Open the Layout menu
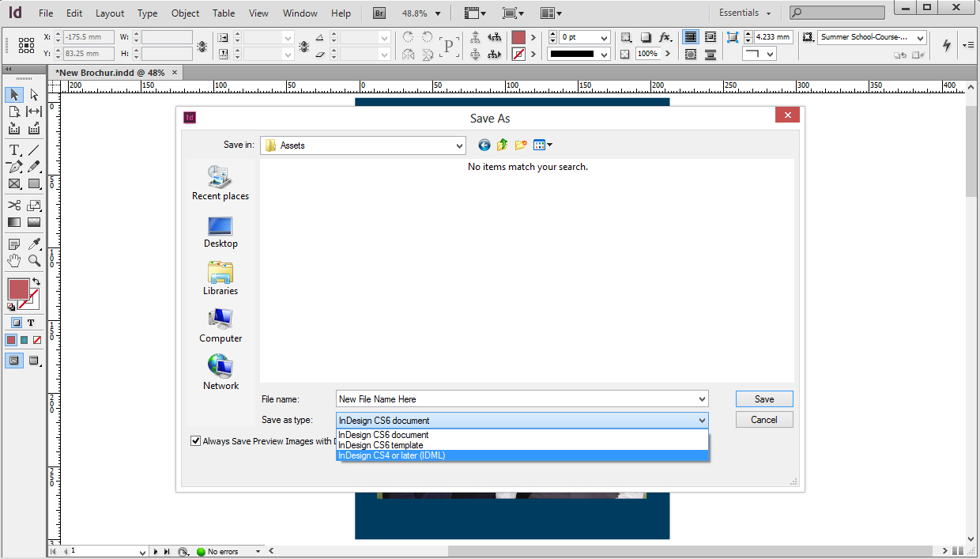The height and width of the screenshot is (559, 980). point(110,13)
